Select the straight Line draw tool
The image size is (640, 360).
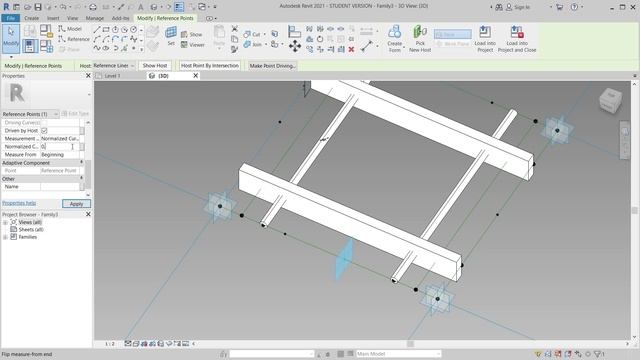pos(97,29)
